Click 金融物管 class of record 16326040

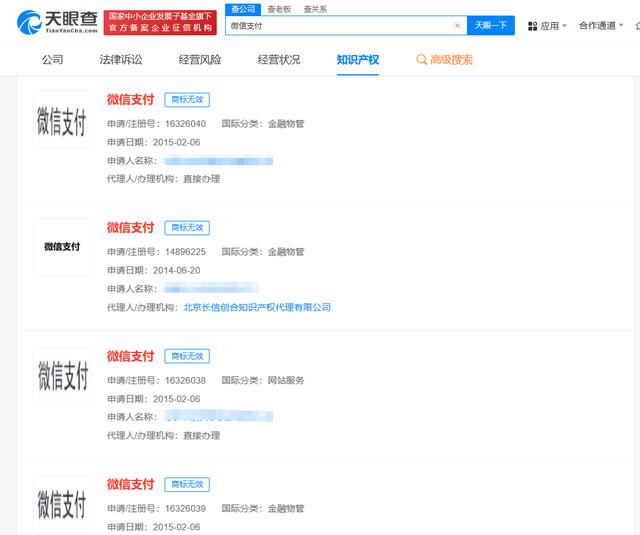pyautogui.click(x=286, y=124)
